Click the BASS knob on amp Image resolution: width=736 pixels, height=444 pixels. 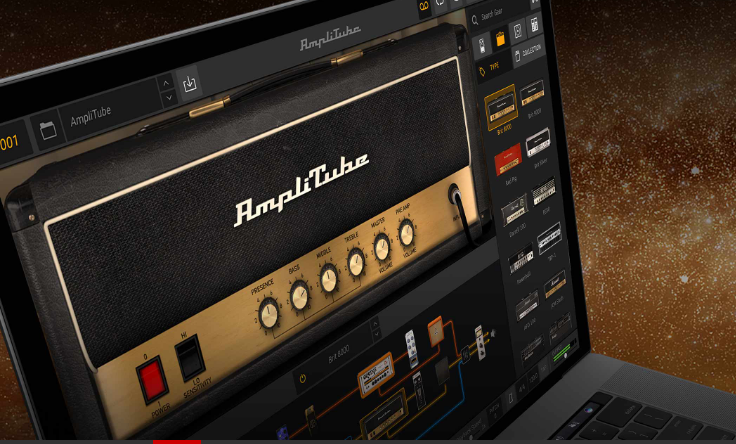[x=300, y=296]
